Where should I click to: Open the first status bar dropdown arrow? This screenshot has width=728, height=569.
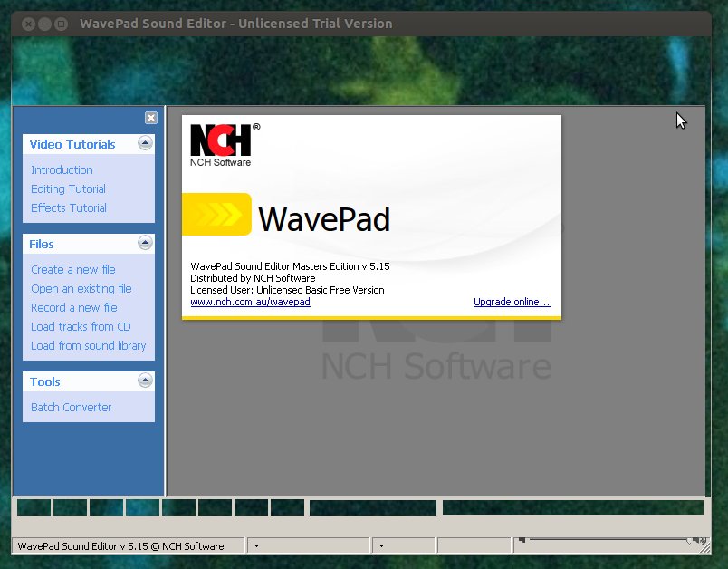[x=256, y=545]
